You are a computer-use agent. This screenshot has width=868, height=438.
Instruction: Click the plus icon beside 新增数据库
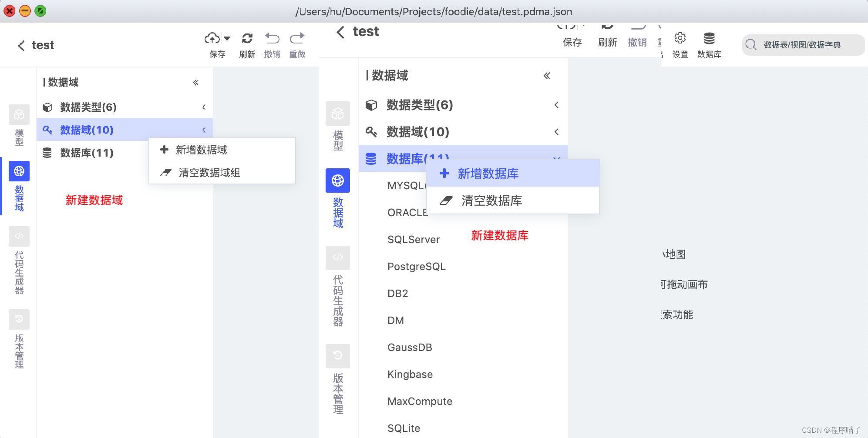click(x=444, y=173)
